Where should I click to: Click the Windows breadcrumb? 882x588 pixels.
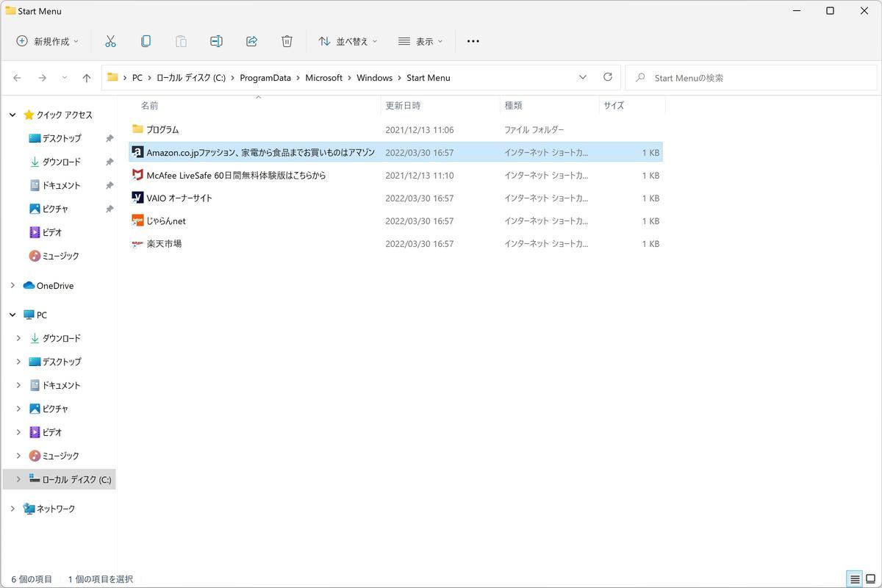click(375, 77)
